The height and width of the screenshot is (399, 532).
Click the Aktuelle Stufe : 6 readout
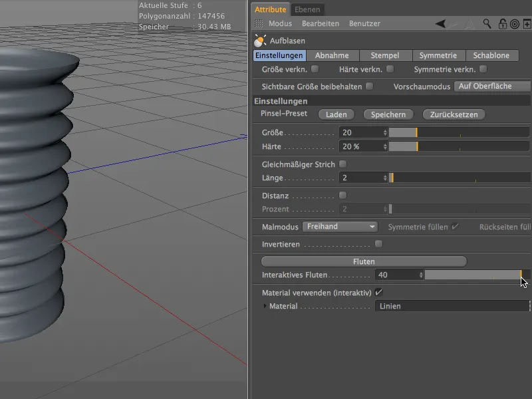(x=170, y=5)
